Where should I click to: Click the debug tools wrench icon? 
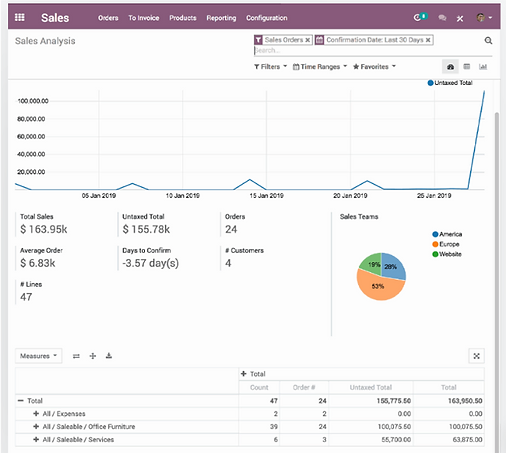click(460, 19)
